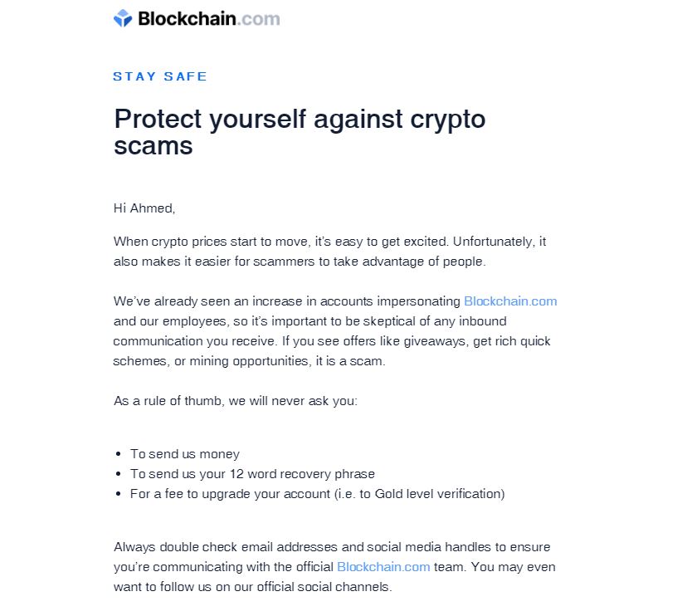The height and width of the screenshot is (616, 687).
Task: Click the 'Hi Ahmed,' greeting
Action: [144, 208]
